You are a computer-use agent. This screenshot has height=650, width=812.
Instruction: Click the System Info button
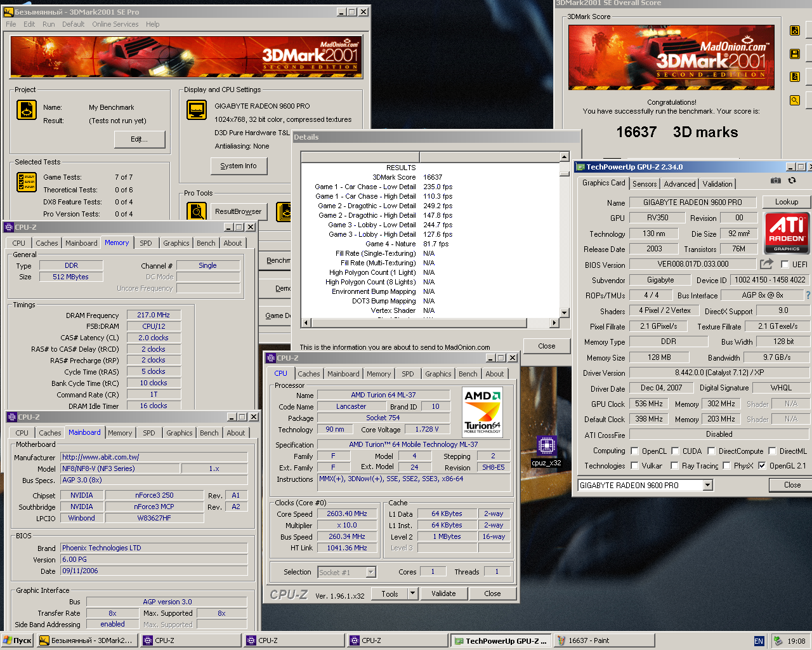point(239,166)
